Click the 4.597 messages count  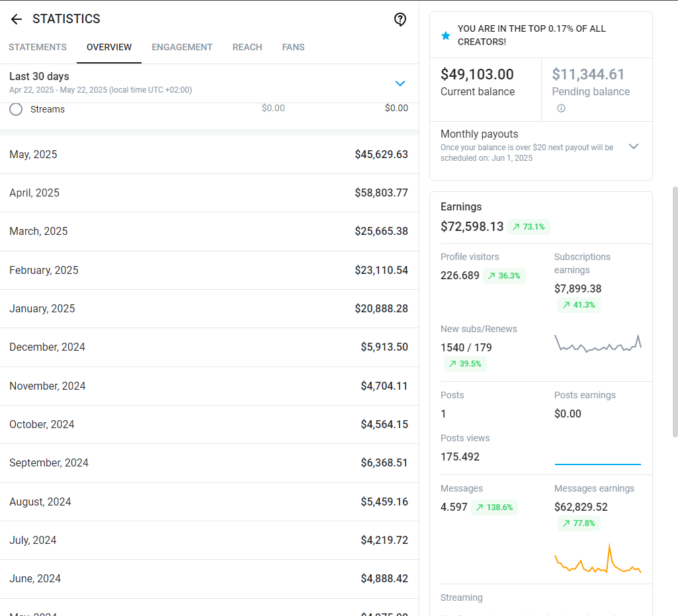click(454, 507)
